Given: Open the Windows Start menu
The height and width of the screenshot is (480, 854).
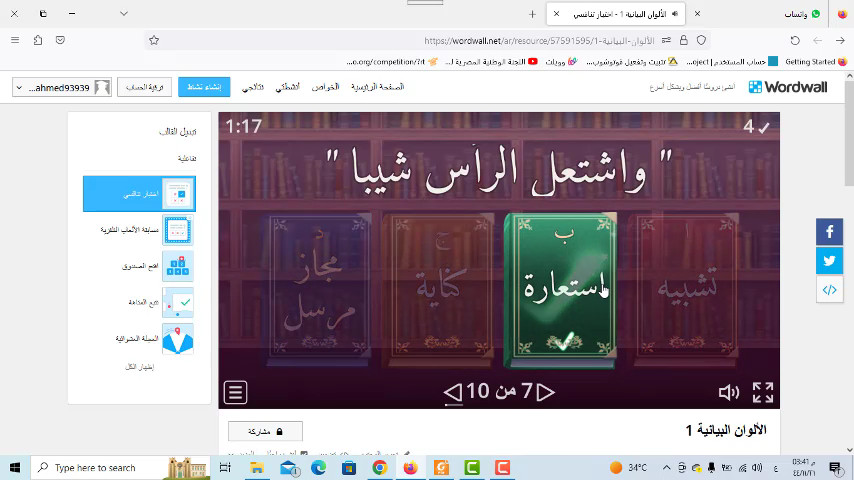Looking at the screenshot, I should click(x=15, y=467).
